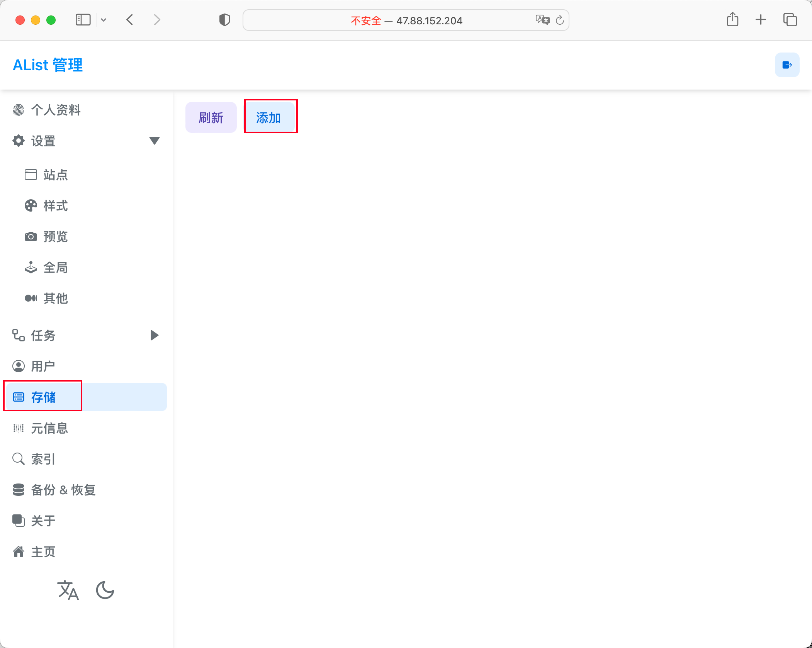Click the Safari share icon
Image resolution: width=812 pixels, height=648 pixels.
732,20
